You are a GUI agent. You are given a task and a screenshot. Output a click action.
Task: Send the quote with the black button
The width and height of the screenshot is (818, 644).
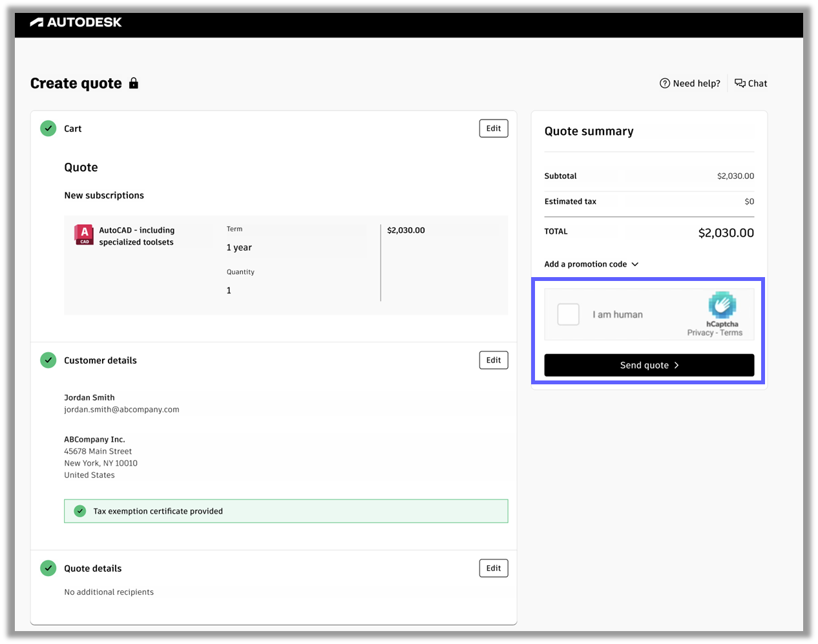pyautogui.click(x=649, y=365)
